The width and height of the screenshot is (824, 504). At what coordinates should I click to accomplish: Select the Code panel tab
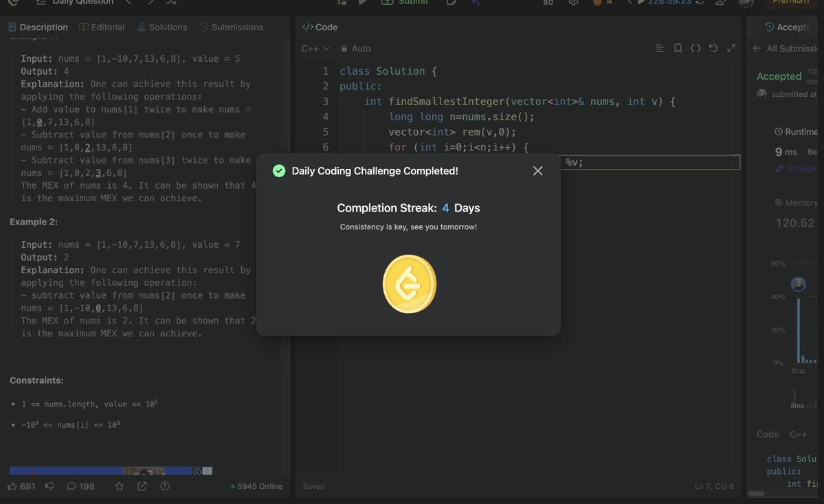pyautogui.click(x=320, y=27)
